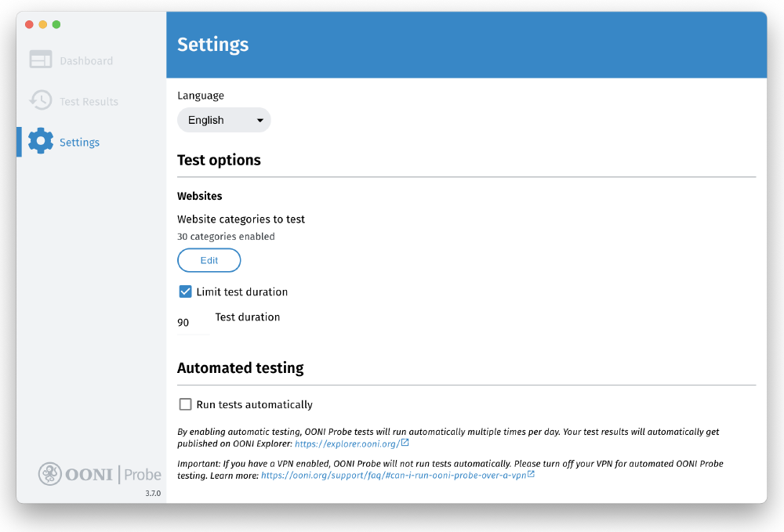Image resolution: width=784 pixels, height=532 pixels.
Task: Check the automatic testing checkbox
Action: point(185,404)
